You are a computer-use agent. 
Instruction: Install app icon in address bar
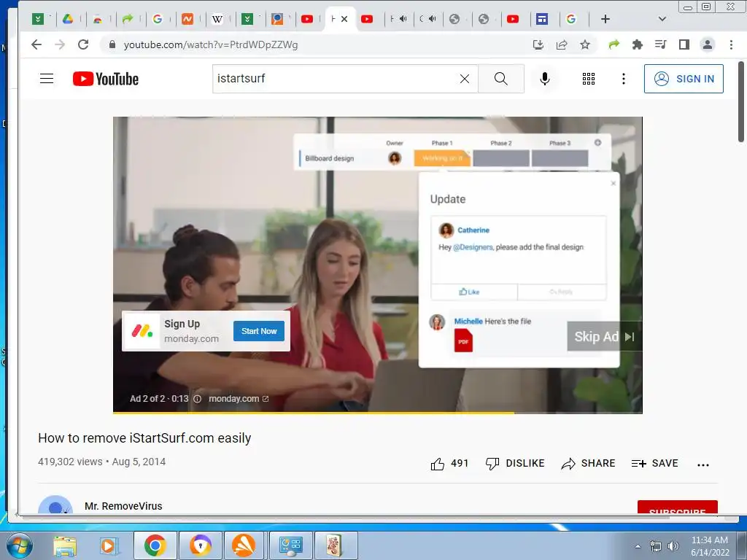(x=538, y=44)
